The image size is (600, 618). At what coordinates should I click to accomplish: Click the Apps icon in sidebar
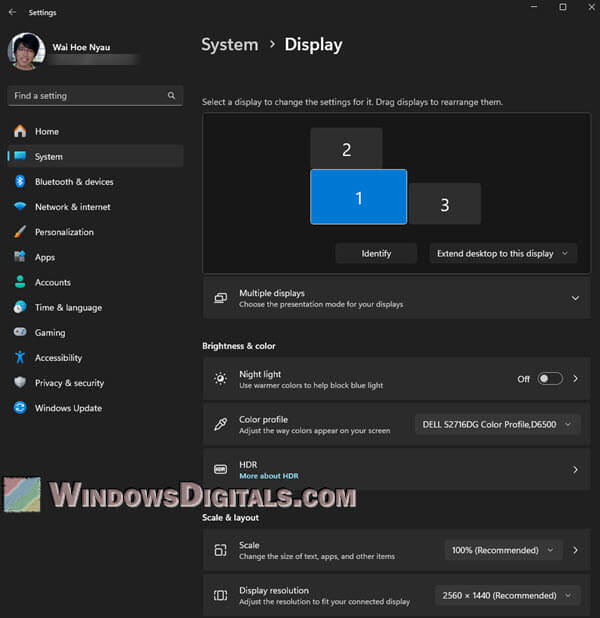pyautogui.click(x=20, y=257)
